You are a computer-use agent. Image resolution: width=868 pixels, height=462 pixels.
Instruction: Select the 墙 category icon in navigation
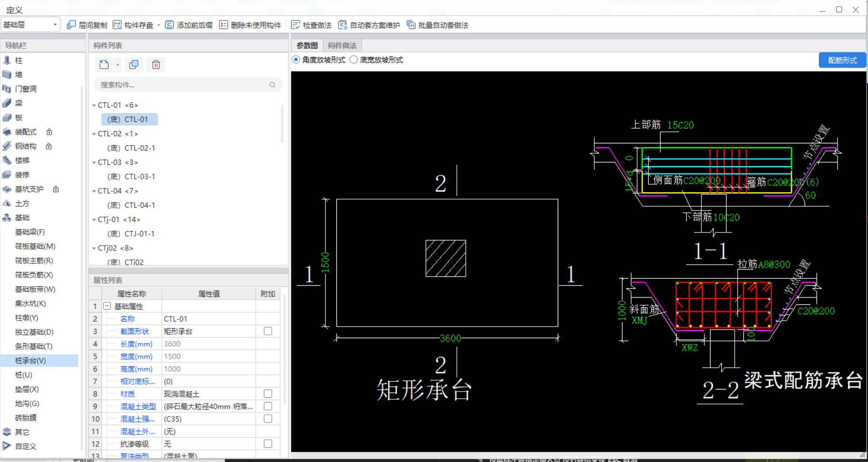click(7, 74)
